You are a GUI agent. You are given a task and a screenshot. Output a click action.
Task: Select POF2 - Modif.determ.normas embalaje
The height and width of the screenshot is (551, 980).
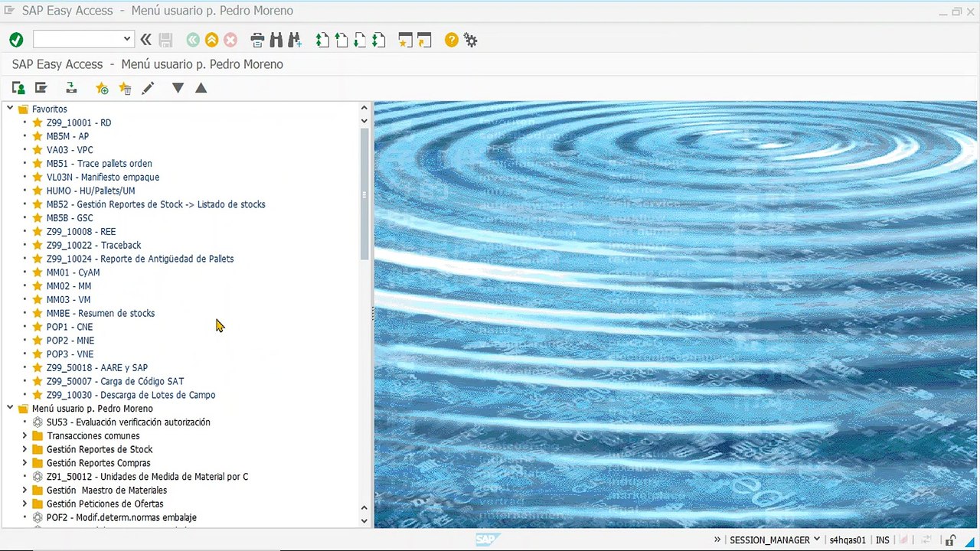pyautogui.click(x=121, y=517)
